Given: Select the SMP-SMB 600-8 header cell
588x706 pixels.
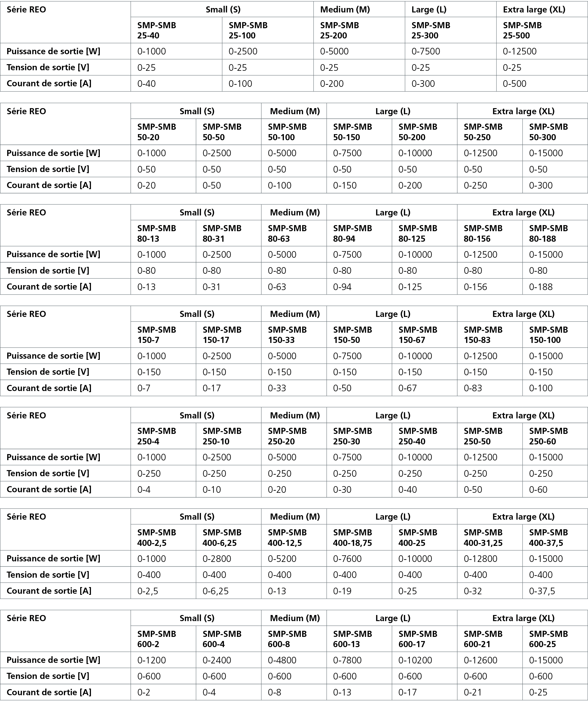Looking at the screenshot, I should click(287, 639).
